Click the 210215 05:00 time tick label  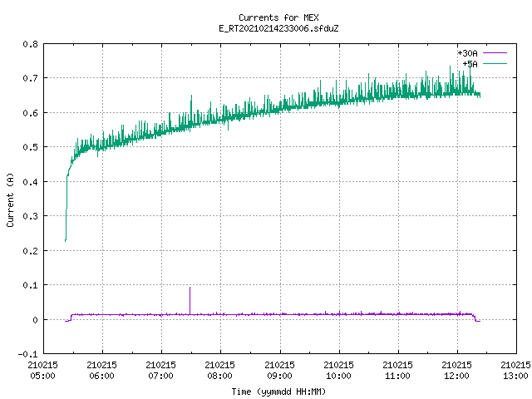point(42,371)
